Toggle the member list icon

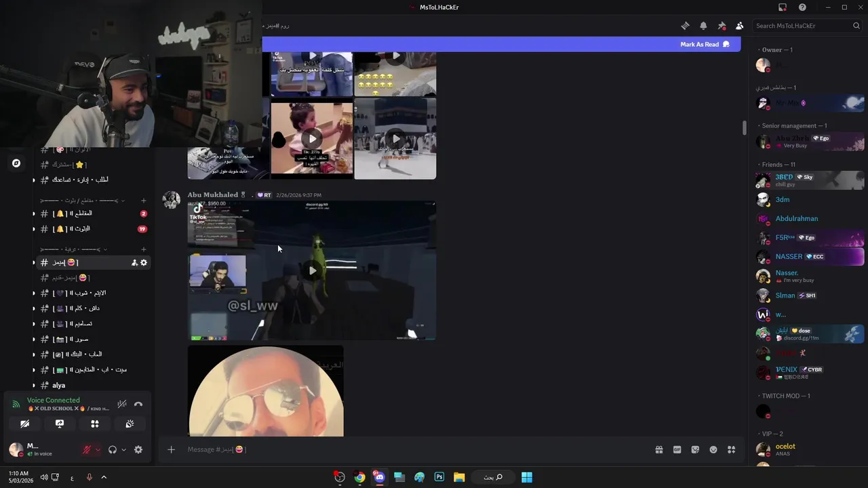coord(739,26)
